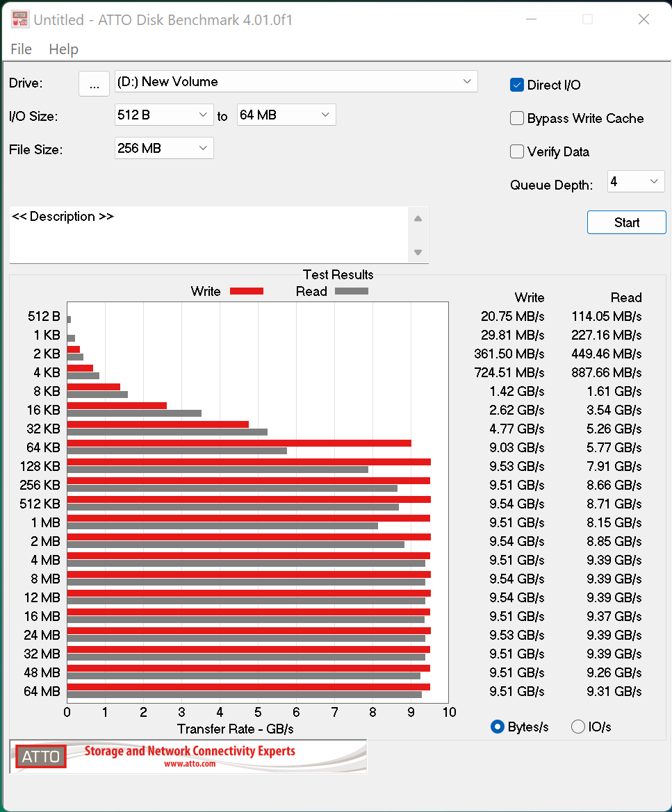The image size is (672, 812).
Task: Open the Queue Depth dropdown
Action: click(636, 181)
